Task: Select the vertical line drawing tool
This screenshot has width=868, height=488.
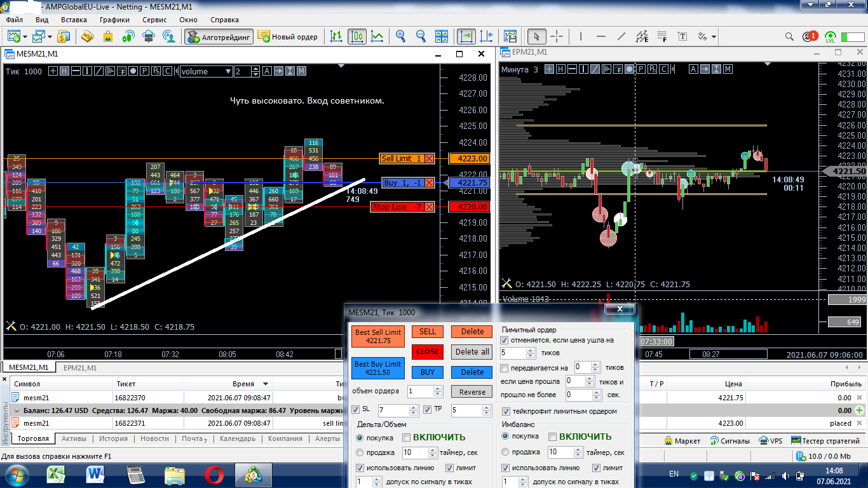Action: [x=581, y=37]
